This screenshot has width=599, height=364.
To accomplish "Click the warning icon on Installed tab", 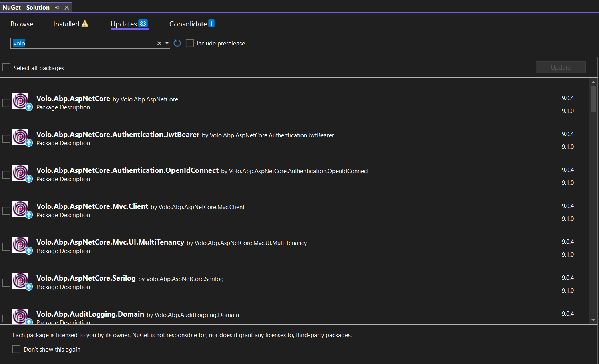I will 85,24.
